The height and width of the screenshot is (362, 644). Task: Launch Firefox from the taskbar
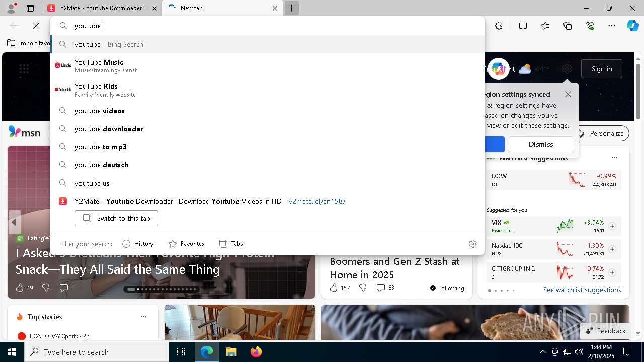[256, 352]
